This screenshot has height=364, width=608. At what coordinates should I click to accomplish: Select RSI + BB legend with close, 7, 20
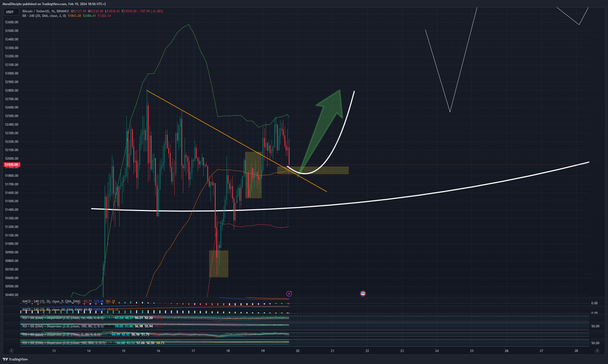click(x=61, y=335)
